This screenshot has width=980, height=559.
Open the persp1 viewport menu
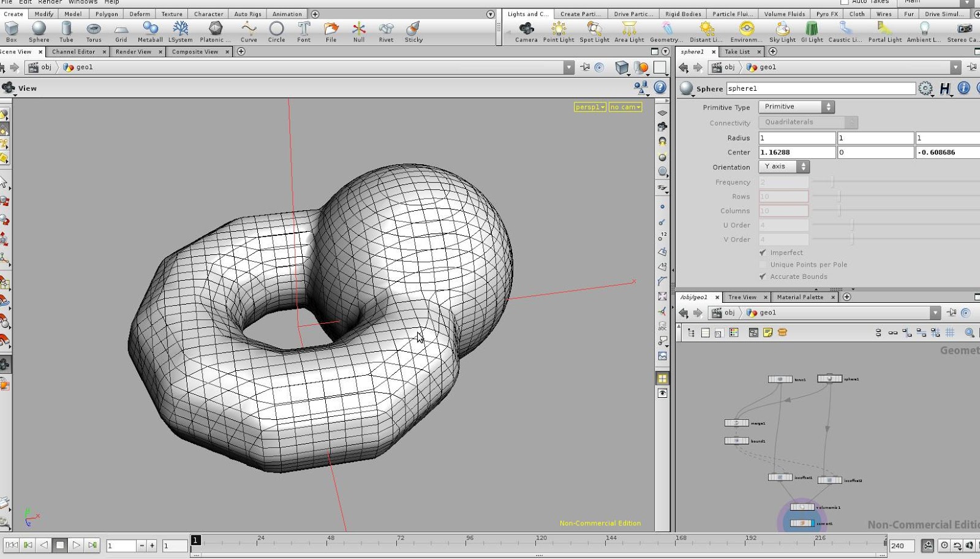pos(590,107)
